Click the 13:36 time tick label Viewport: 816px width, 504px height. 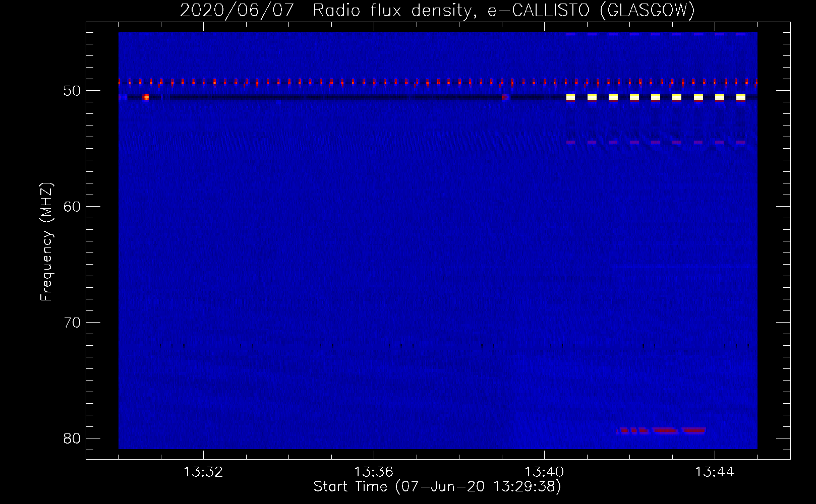[x=373, y=472]
